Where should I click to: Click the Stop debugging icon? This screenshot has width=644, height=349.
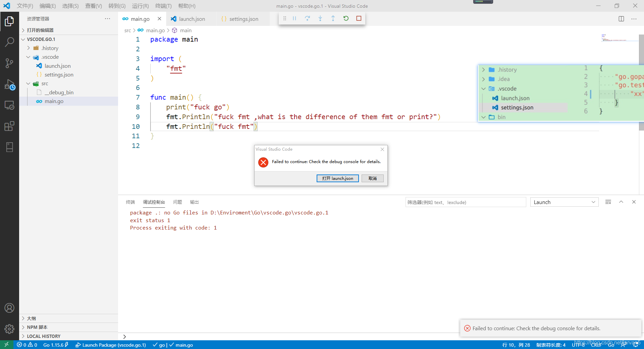[x=359, y=18]
